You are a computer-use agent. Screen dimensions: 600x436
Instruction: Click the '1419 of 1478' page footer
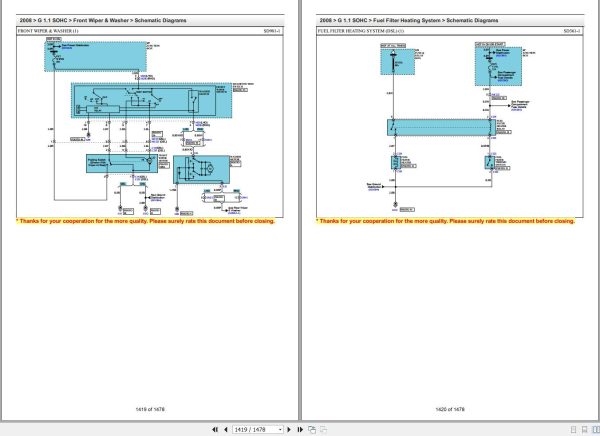pos(150,409)
